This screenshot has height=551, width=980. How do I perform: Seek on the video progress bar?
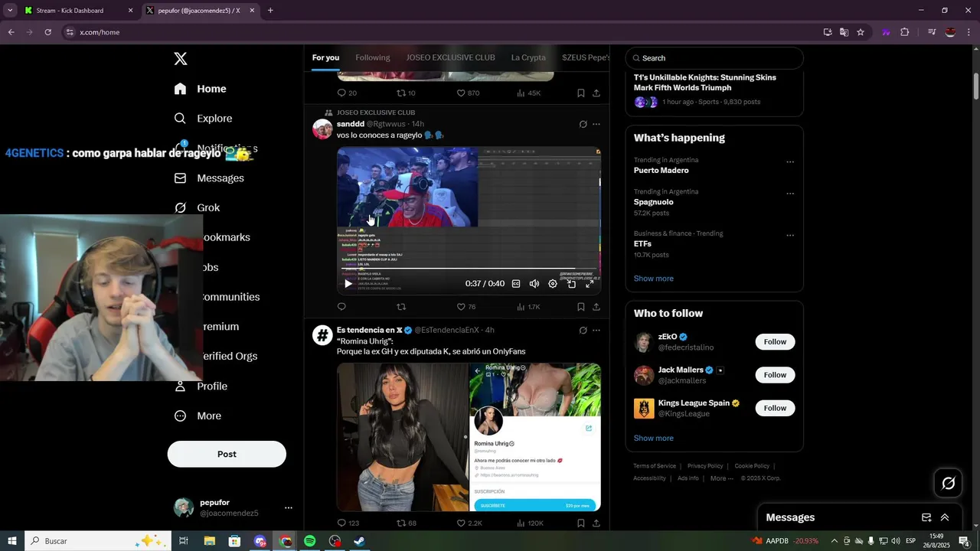tap(469, 269)
